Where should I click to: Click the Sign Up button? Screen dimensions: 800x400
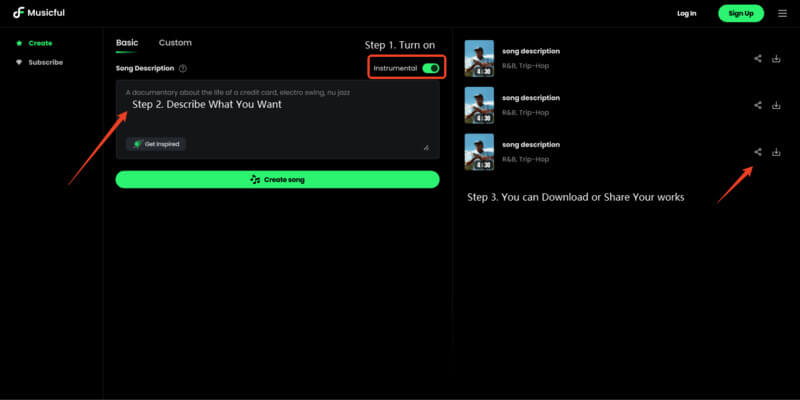[x=741, y=13]
